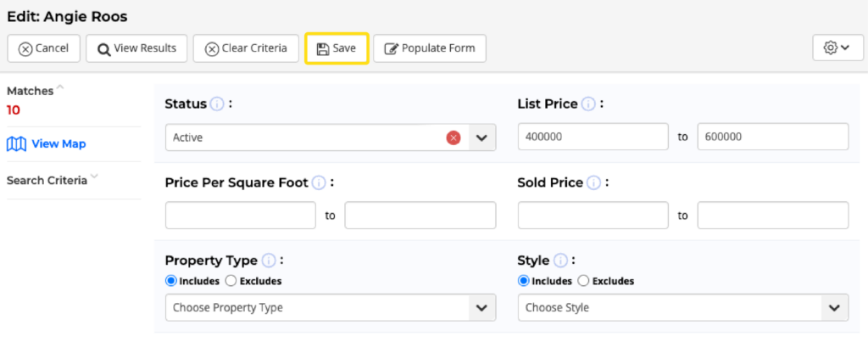
Task: Select Property Type Excludes radio
Action: pos(231,281)
